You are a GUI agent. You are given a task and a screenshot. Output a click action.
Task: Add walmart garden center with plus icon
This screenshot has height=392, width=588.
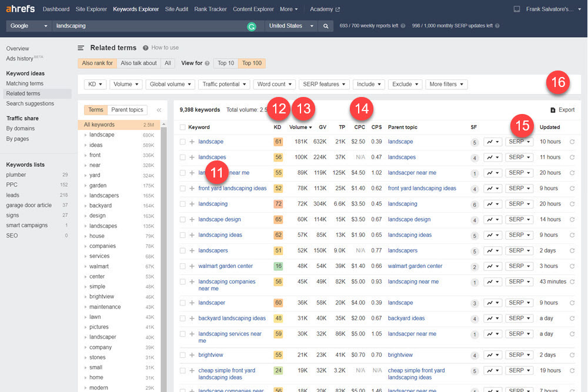point(192,266)
